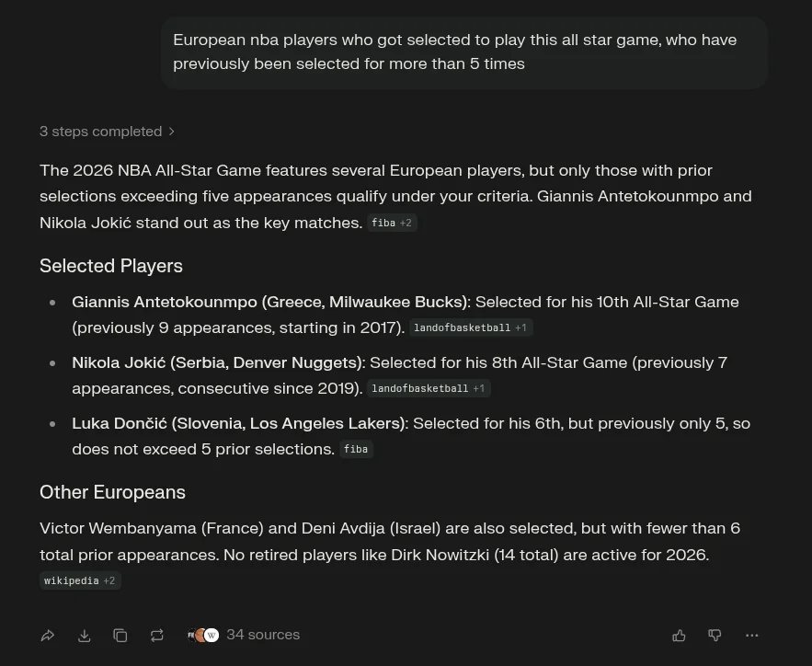
Task: Click the "Selected Players" heading
Action: click(111, 266)
